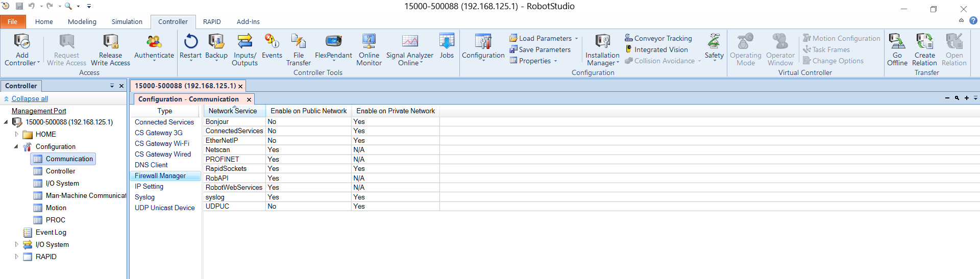
Task: Select the PROFINET row
Action: point(322,159)
